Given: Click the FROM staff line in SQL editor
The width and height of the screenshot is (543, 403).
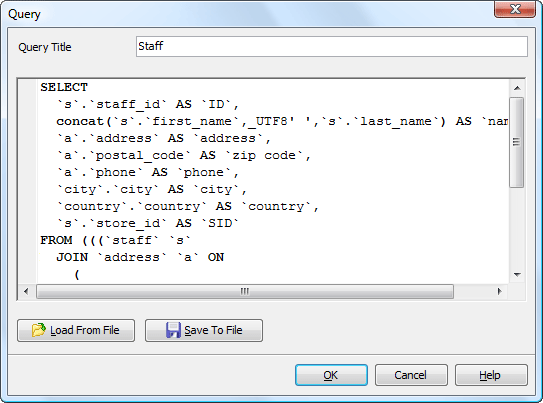Looking at the screenshot, I should [115, 240].
